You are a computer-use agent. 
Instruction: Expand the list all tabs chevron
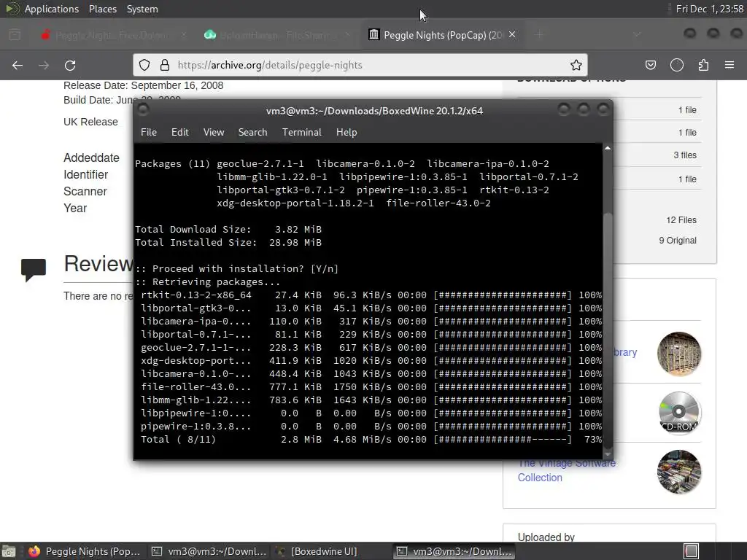[637, 35]
